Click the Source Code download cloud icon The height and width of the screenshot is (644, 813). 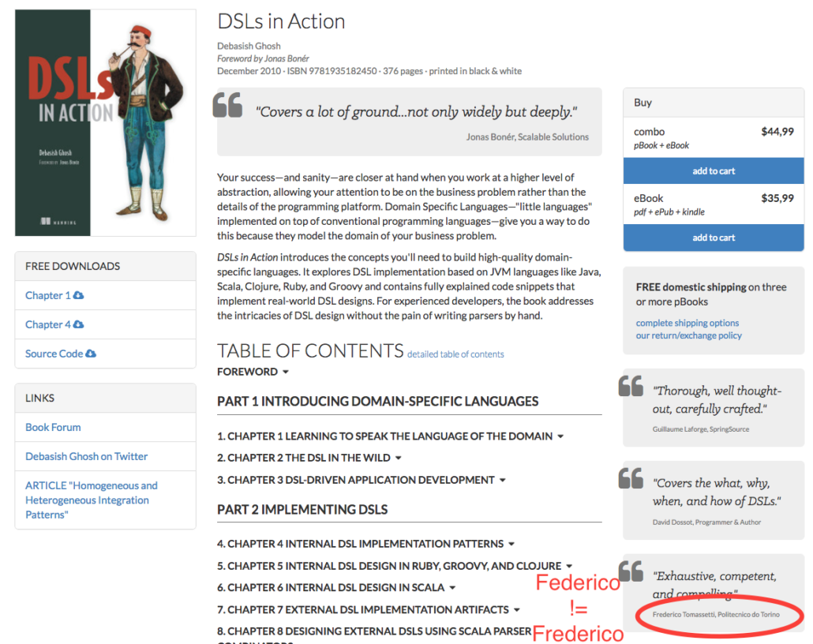91,353
